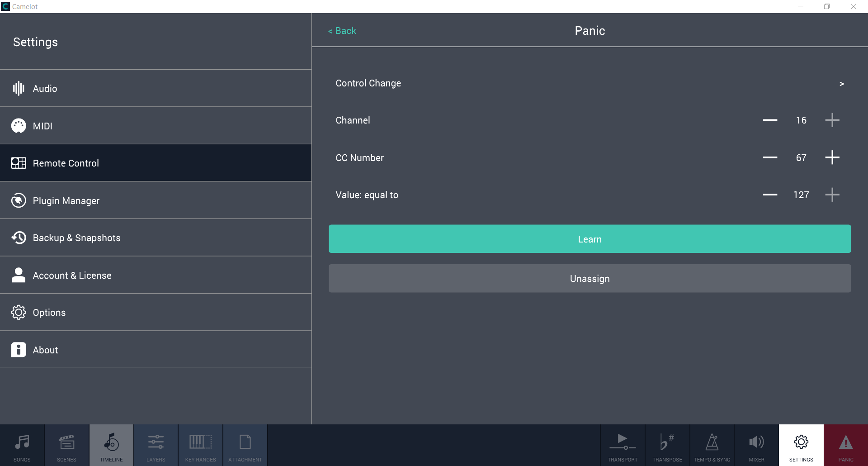Decrease the CC Number value
This screenshot has height=466, width=868.
click(x=770, y=157)
